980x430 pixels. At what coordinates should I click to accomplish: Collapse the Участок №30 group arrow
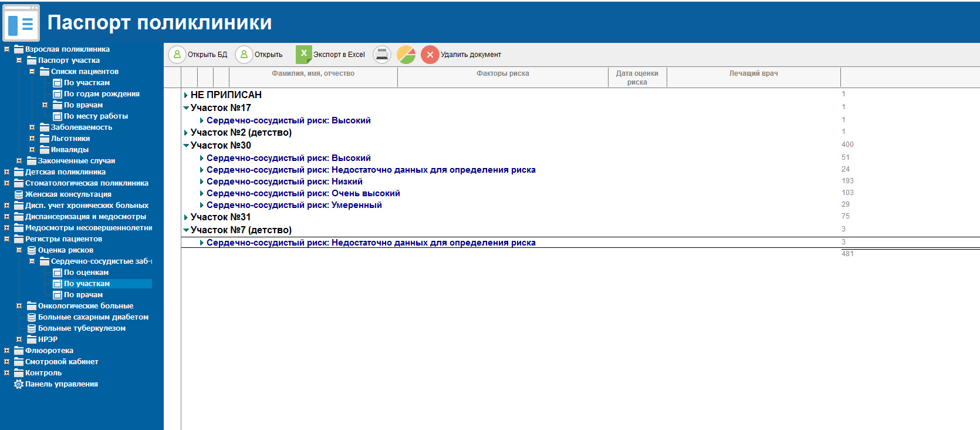(186, 146)
